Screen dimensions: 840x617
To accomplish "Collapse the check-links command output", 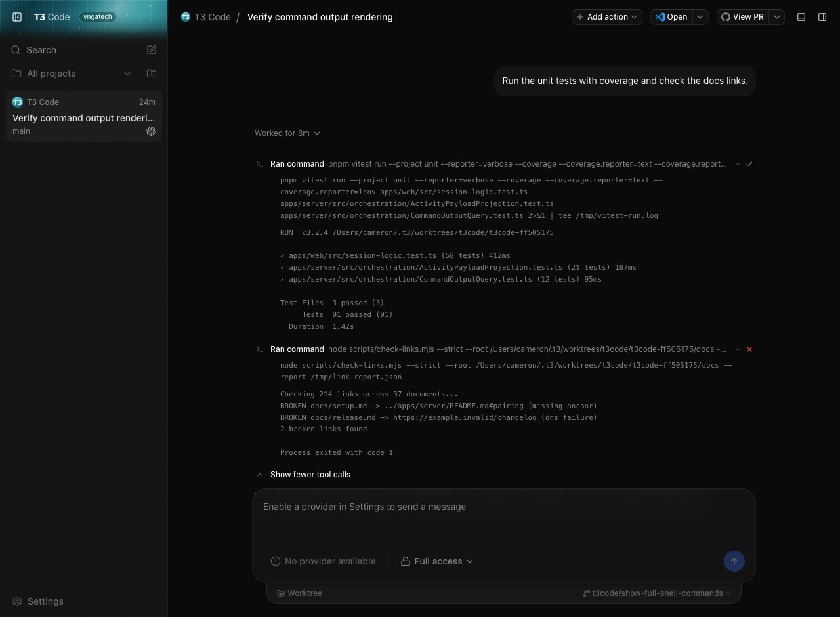I will 738,349.
